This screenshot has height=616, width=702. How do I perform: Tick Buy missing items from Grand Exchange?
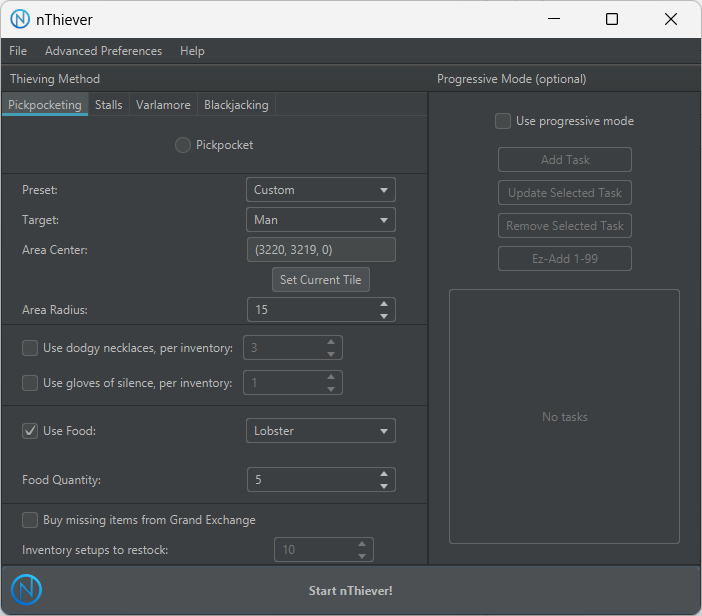[30, 520]
